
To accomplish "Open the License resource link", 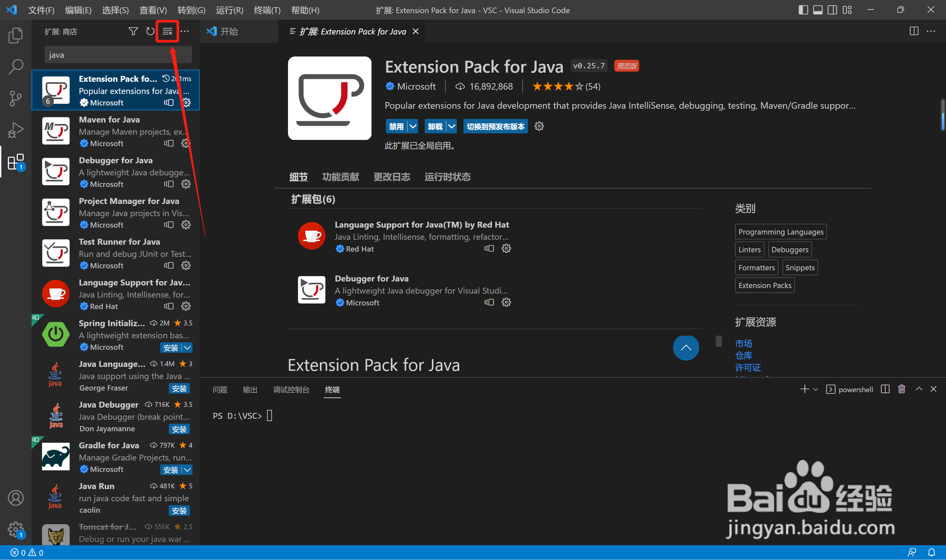I will (748, 368).
